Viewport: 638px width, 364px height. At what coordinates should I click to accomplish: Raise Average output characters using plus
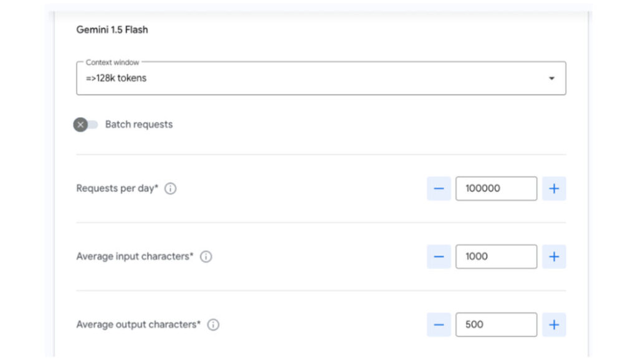pyautogui.click(x=554, y=325)
